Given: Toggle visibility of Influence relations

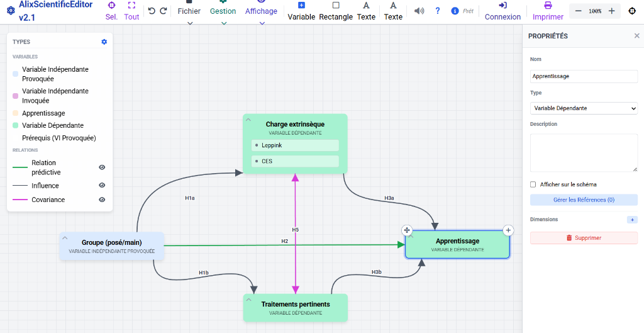Looking at the screenshot, I should click(102, 186).
